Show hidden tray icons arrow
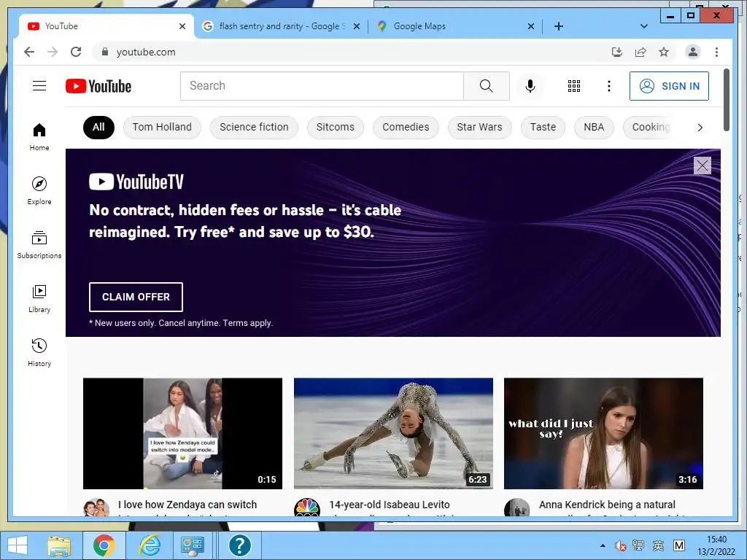Viewport: 747px width, 560px height. [603, 545]
